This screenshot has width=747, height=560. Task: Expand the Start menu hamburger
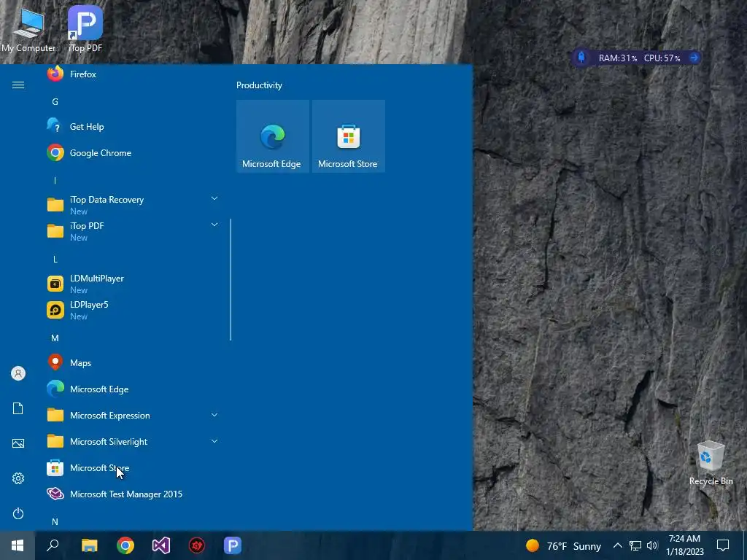(x=18, y=85)
